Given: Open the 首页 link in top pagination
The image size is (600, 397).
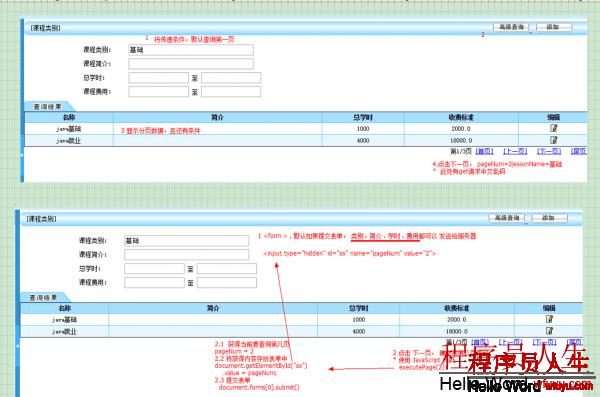Looking at the screenshot, I should 484,152.
